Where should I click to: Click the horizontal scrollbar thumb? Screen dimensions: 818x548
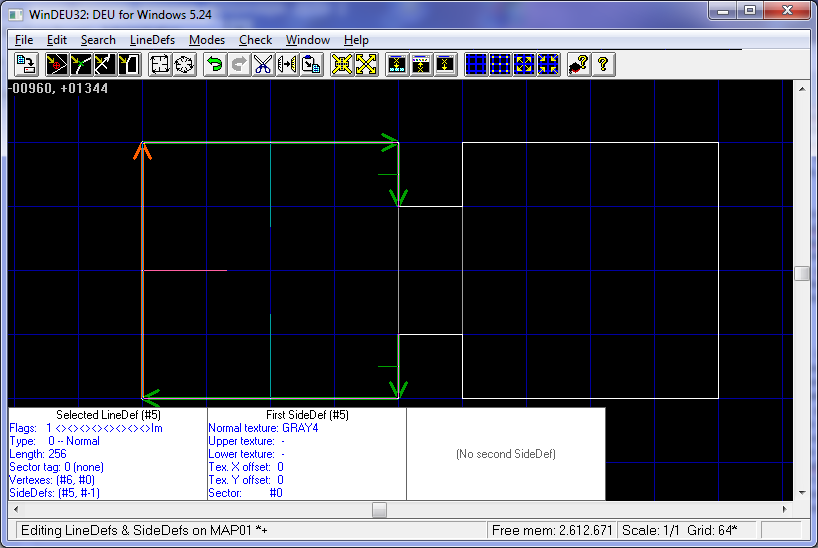pyautogui.click(x=379, y=509)
